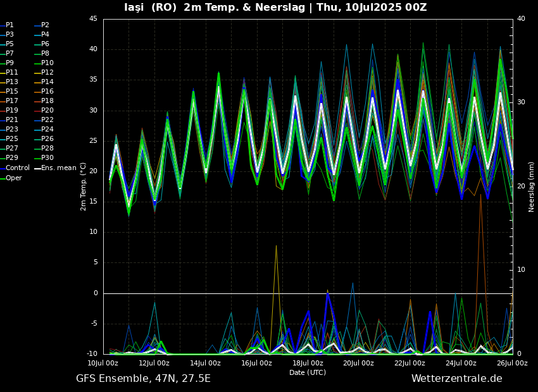The height and width of the screenshot is (392, 538).
Task: Click the Control legend entry
Action: 18,168
